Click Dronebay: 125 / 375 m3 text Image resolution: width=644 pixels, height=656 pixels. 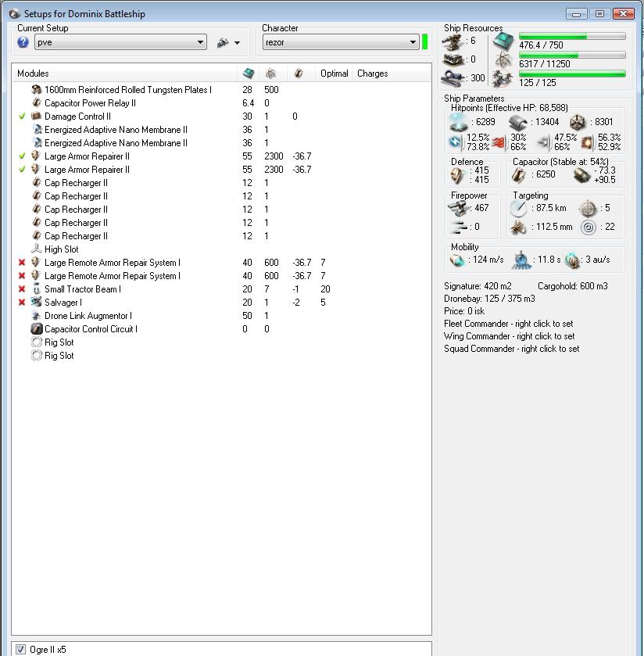point(489,299)
